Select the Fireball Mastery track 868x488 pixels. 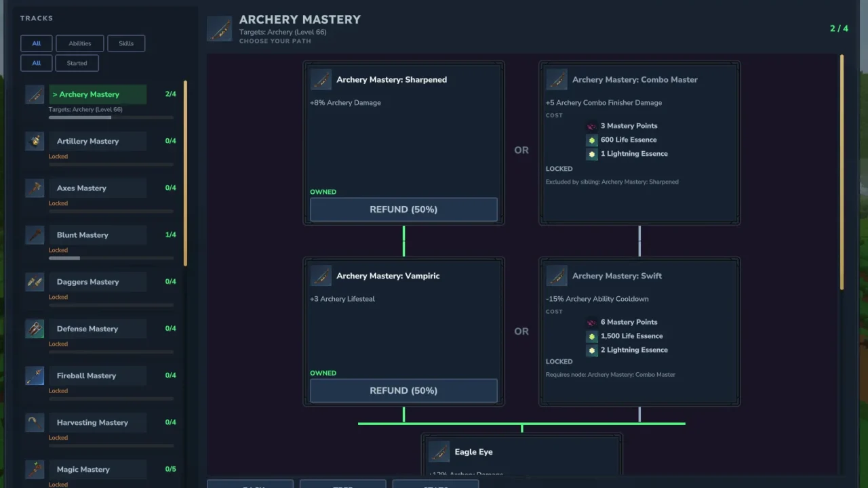[98, 375]
